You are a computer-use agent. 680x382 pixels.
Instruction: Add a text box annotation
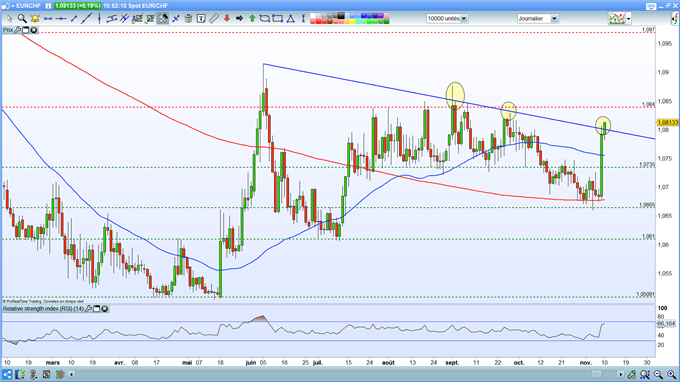(201, 18)
